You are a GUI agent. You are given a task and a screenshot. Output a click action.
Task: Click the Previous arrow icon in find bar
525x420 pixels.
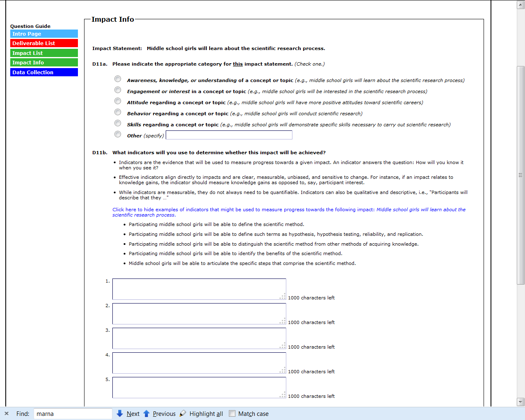(x=146, y=413)
